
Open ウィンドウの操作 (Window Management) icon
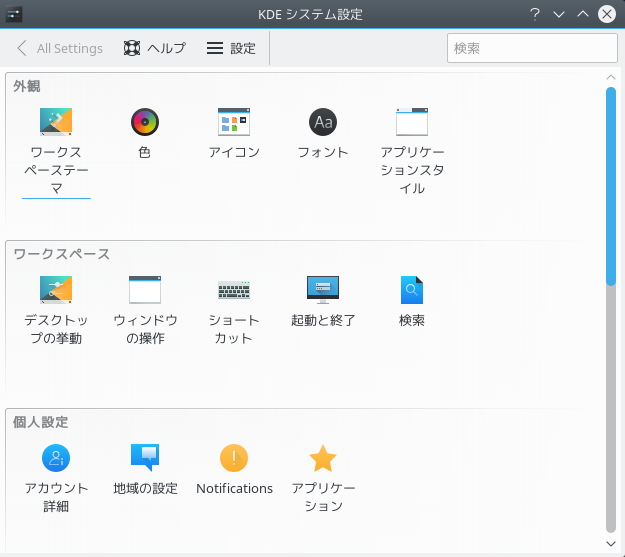click(x=145, y=290)
